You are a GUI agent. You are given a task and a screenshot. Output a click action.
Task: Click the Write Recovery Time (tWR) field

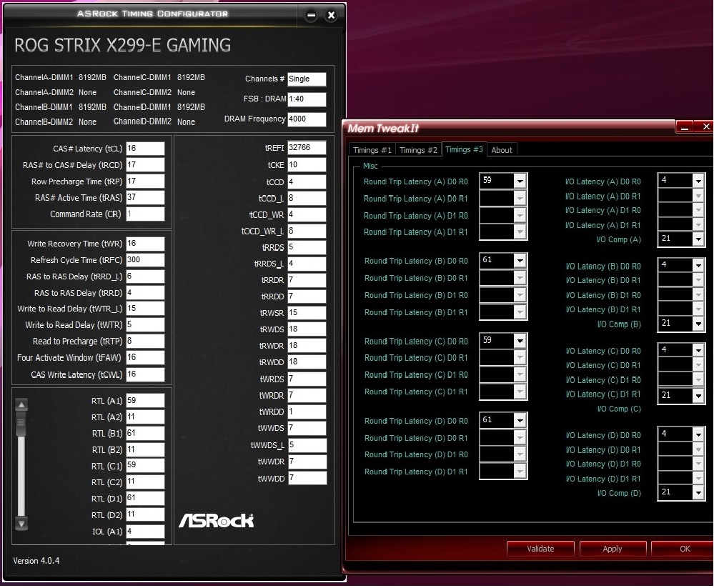click(145, 244)
